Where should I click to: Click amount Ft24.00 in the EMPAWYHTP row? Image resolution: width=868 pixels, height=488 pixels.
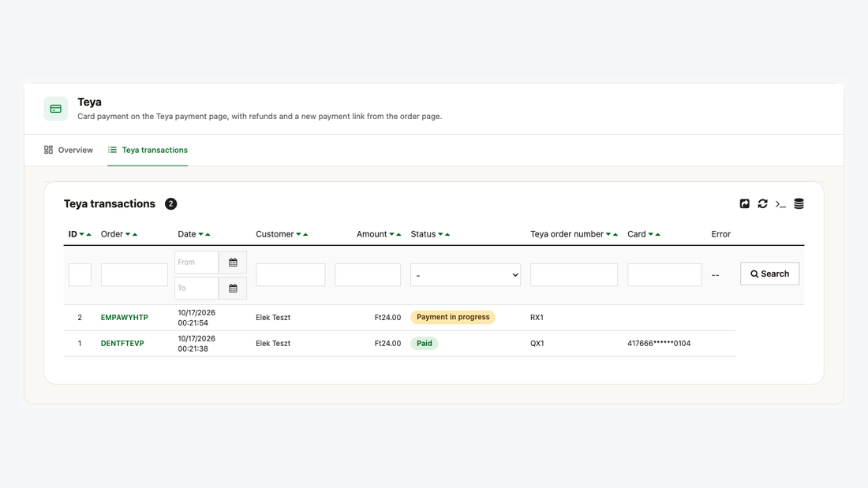[387, 318]
